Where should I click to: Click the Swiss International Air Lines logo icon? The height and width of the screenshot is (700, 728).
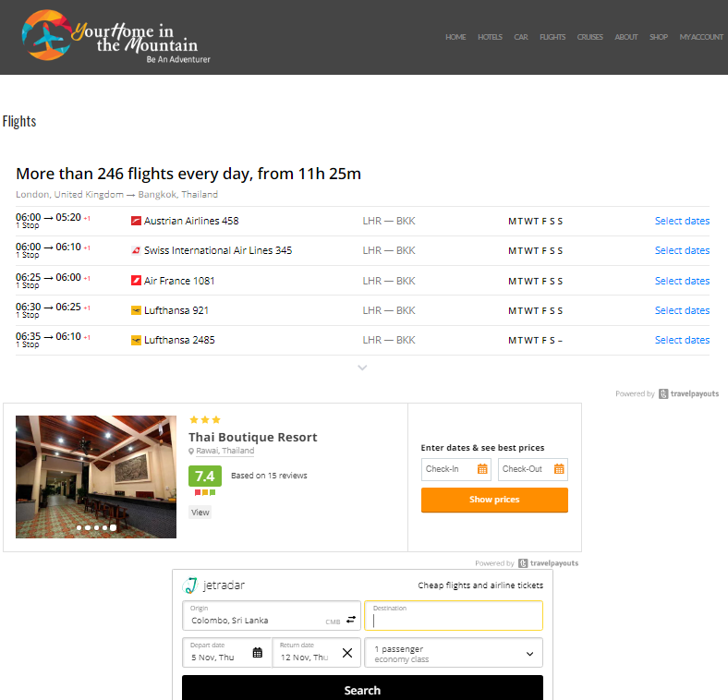pyautogui.click(x=136, y=250)
